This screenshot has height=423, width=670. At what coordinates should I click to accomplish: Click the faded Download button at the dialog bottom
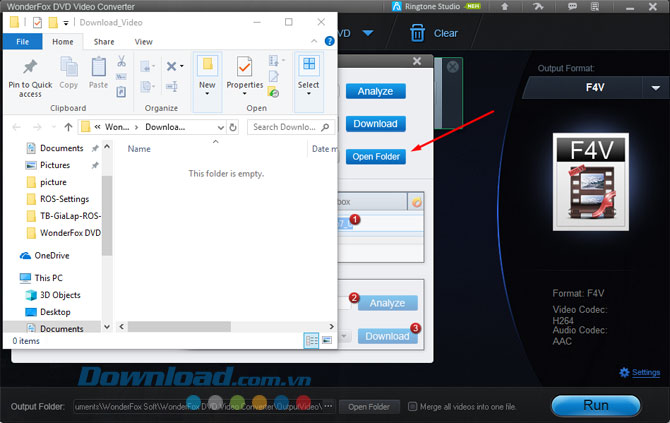point(388,336)
